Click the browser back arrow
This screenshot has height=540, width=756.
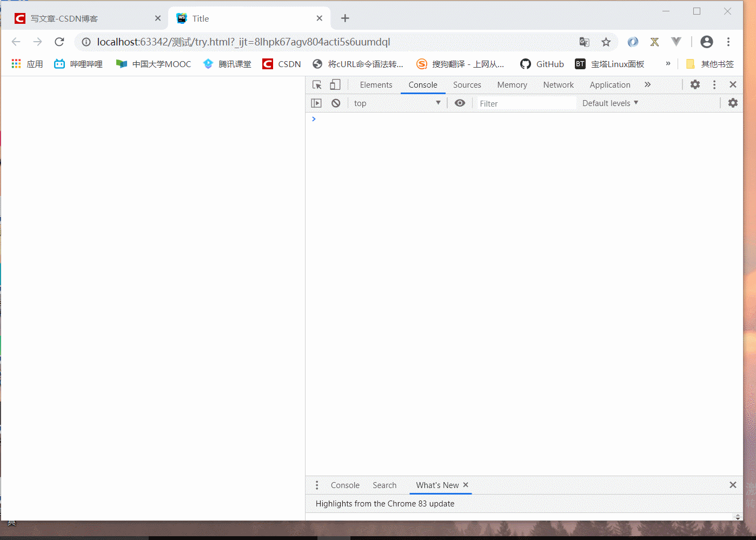[16, 42]
